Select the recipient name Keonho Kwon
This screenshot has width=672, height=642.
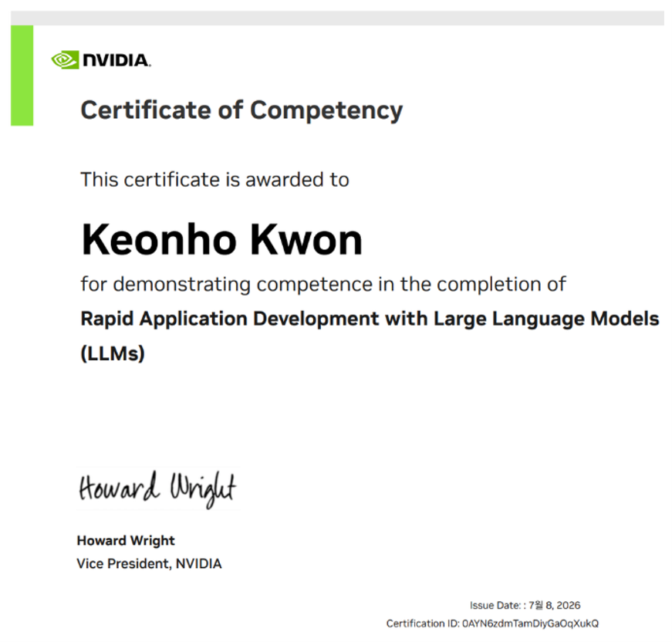click(x=222, y=239)
